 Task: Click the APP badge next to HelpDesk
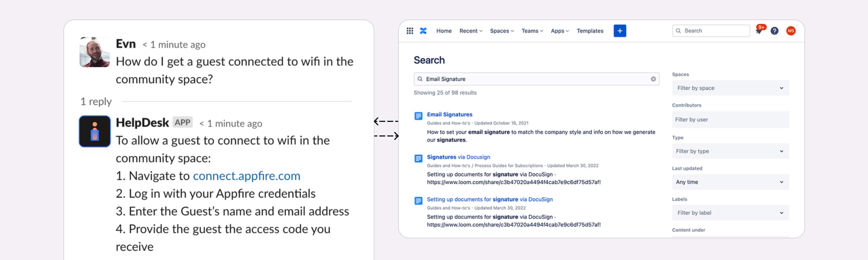(182, 122)
